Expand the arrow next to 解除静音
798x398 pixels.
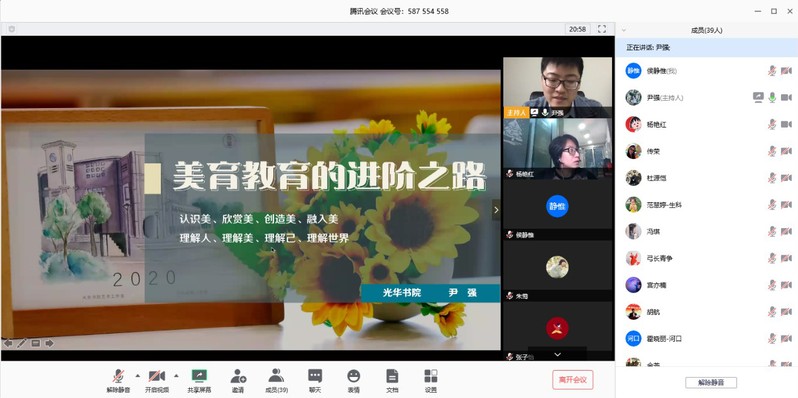coord(137,376)
